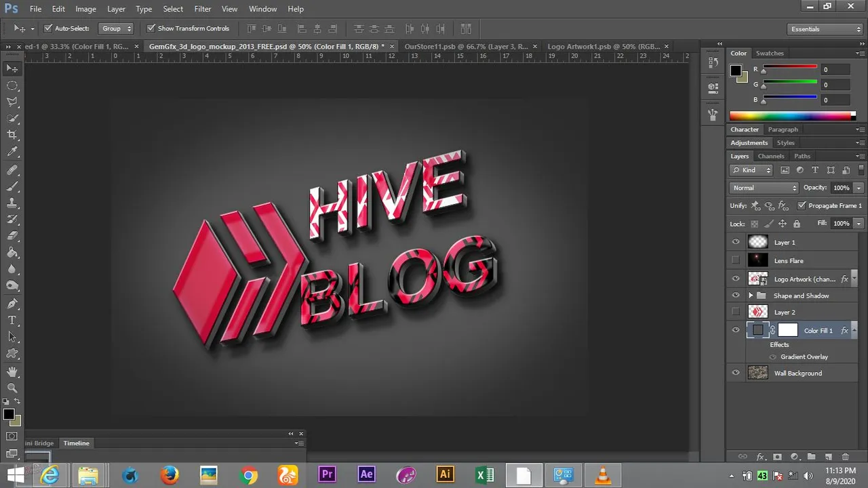Select the Healing Brush tool
868x488 pixels.
pos(12,169)
